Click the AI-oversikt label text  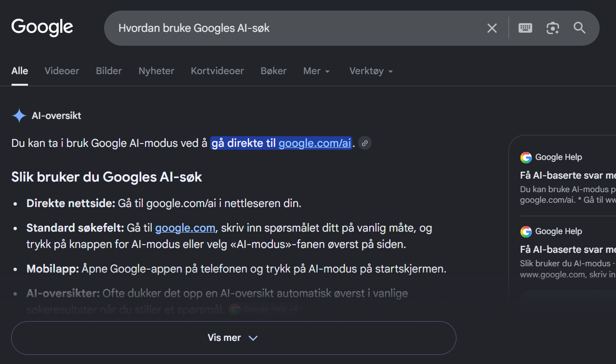56,116
